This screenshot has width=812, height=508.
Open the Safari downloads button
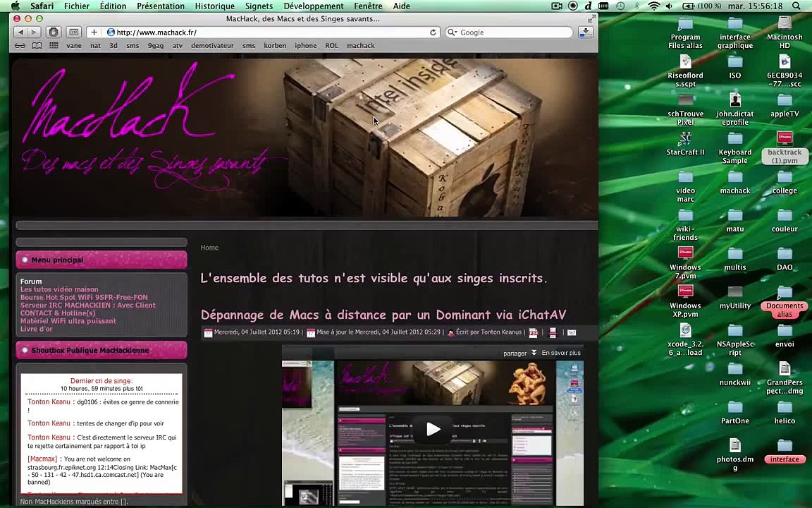click(586, 32)
